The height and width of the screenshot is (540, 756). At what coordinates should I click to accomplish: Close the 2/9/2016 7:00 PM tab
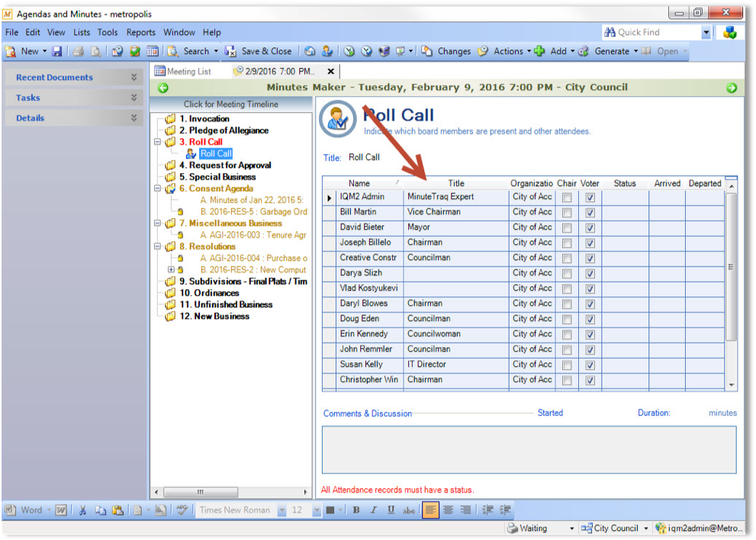click(331, 72)
